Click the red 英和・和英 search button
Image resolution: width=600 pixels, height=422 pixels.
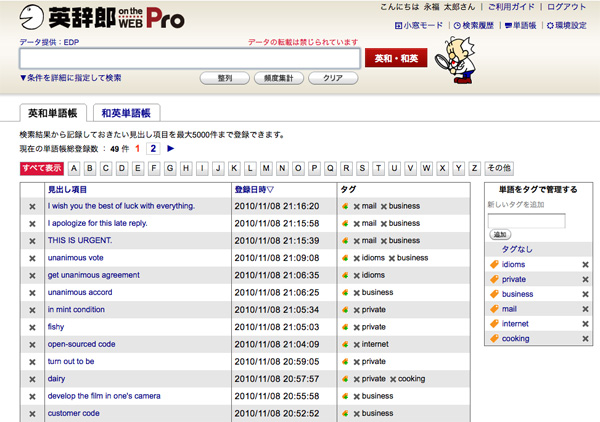tap(396, 58)
